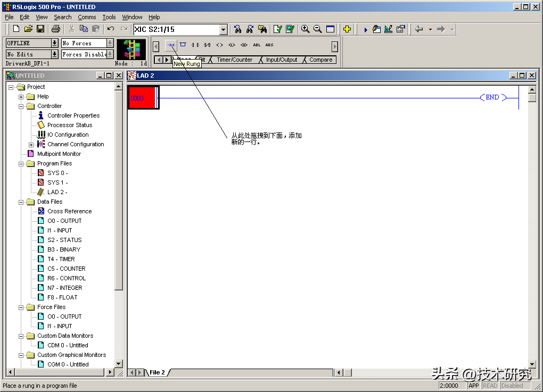This screenshot has height=392, width=543.
Task: Click the Zoom Out magnifier icon
Action: pos(318,29)
